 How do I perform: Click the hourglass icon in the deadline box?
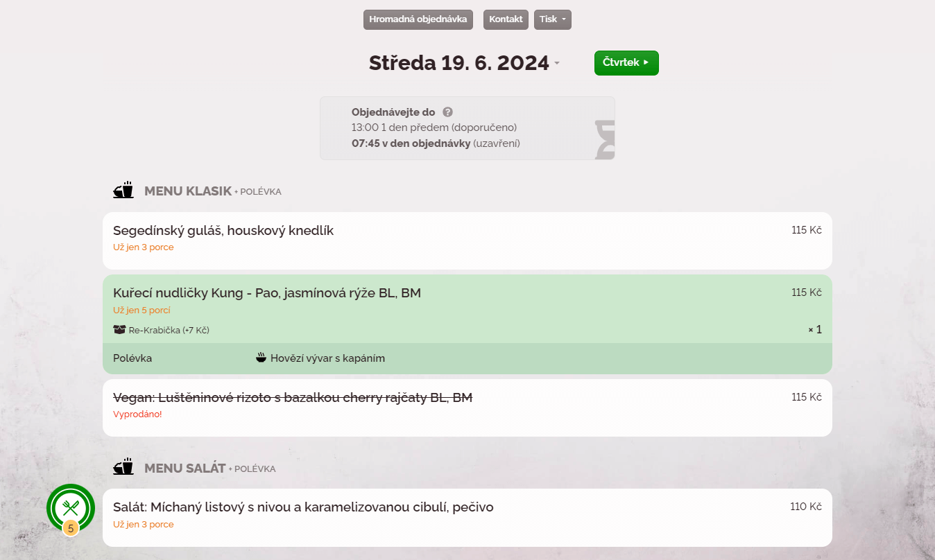click(x=604, y=139)
